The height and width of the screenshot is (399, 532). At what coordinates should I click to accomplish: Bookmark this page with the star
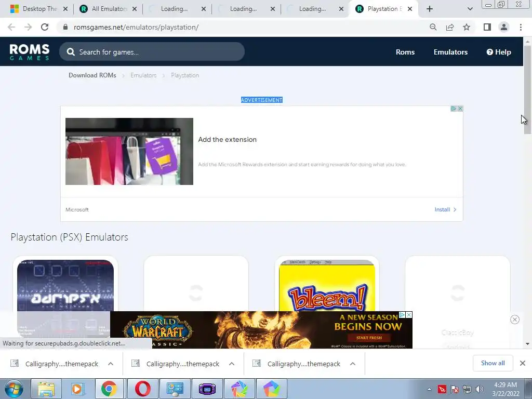(x=467, y=27)
